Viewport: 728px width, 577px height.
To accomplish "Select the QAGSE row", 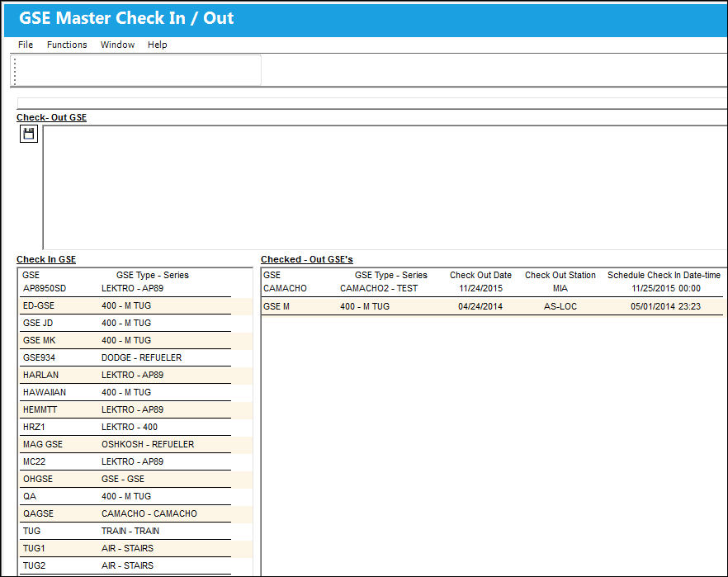I will 125,514.
